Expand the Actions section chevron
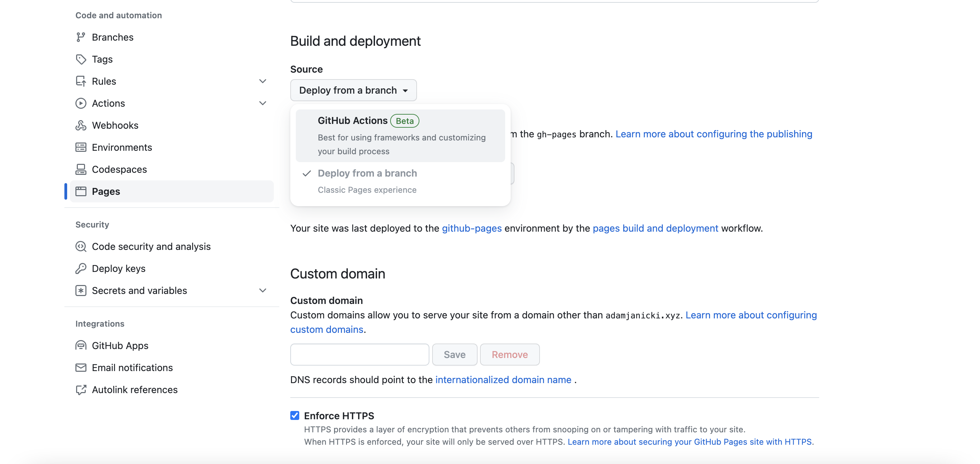Screen dimensions: 980x464 click(x=262, y=104)
